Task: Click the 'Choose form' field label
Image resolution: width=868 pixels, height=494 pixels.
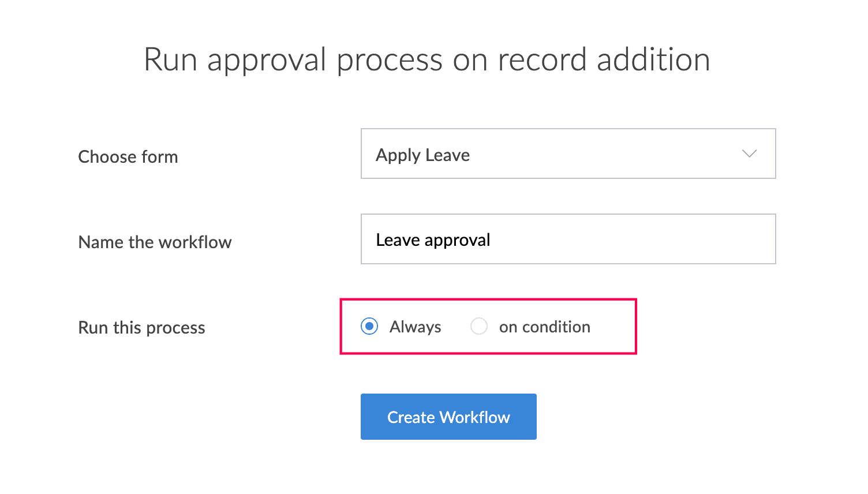Action: 128,156
